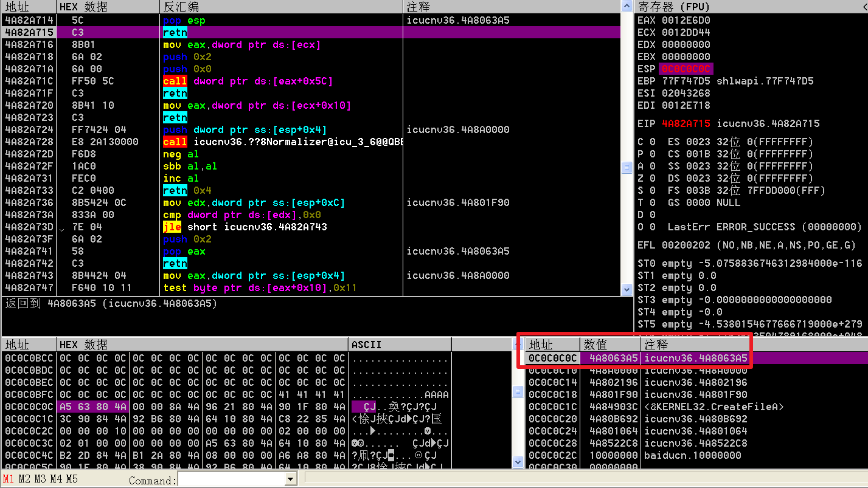Screen dimensions: 868x488
Task: Click the disassembly scrollbar up arrow
Action: (627, 6)
